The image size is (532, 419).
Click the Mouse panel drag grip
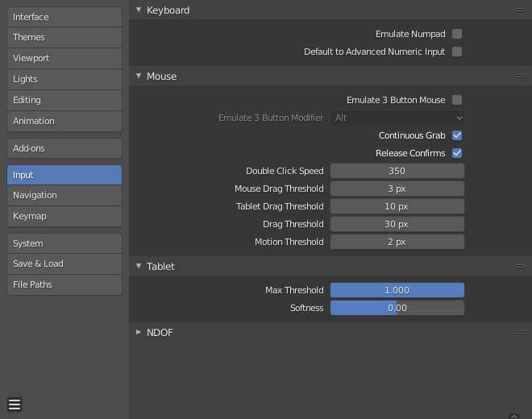(x=521, y=76)
